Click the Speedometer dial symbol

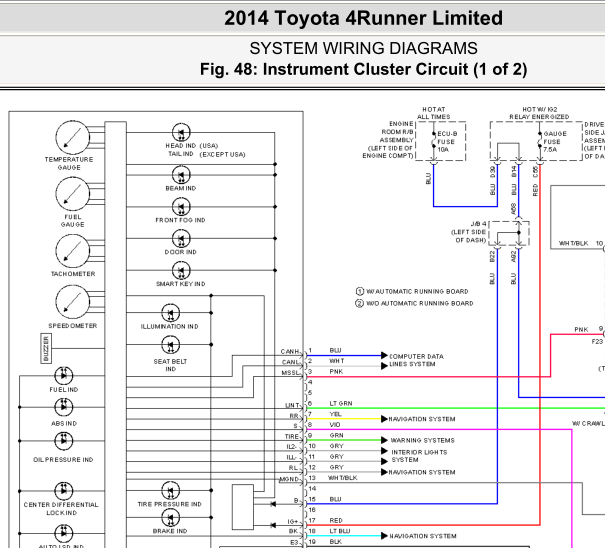pyautogui.click(x=73, y=302)
